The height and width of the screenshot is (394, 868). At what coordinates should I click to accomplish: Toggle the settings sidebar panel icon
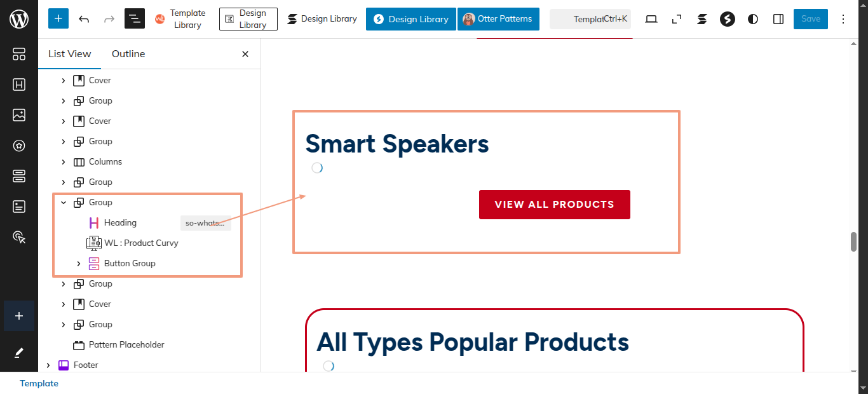(778, 19)
